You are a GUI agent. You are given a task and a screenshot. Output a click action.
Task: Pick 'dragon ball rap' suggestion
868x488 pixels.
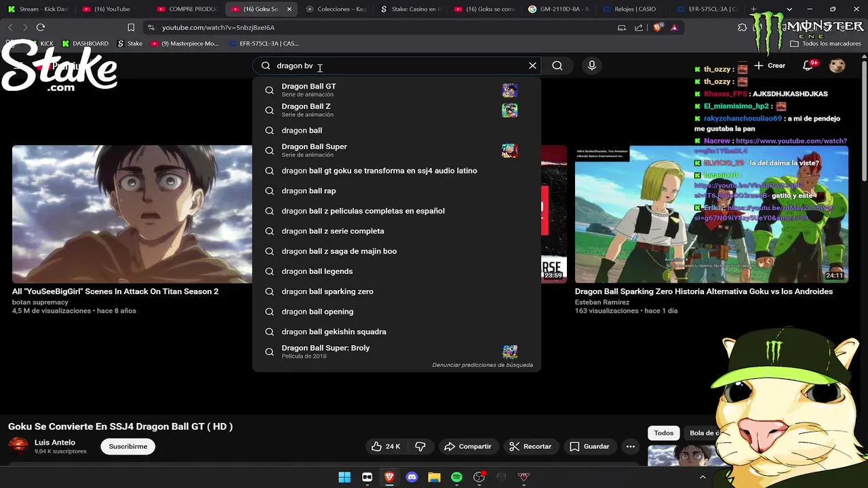[397, 191]
